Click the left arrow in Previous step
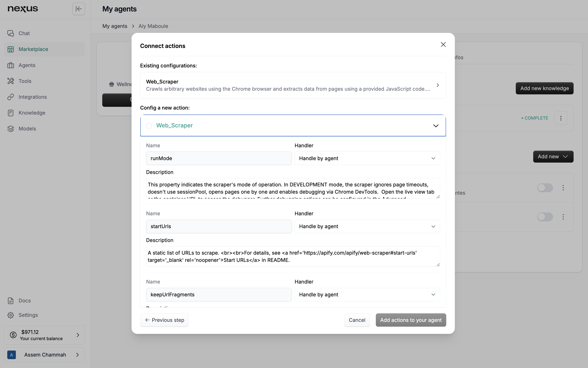Viewport: 588px width, 368px height. 147,320
